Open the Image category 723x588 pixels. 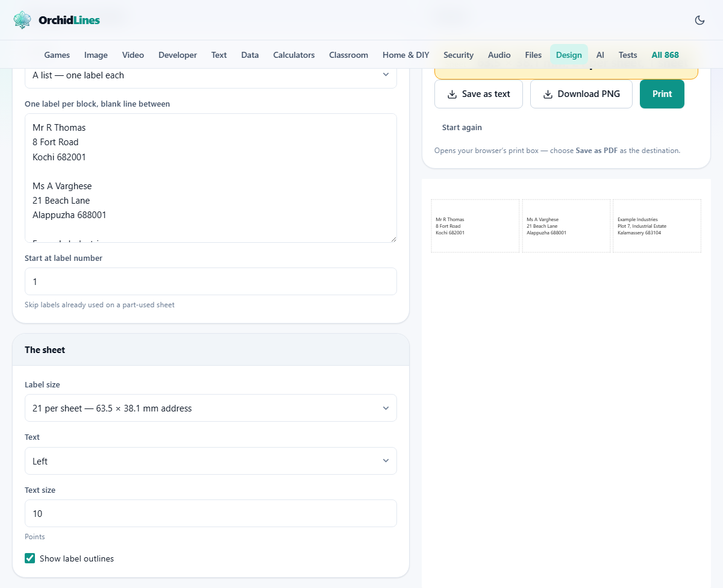click(96, 55)
